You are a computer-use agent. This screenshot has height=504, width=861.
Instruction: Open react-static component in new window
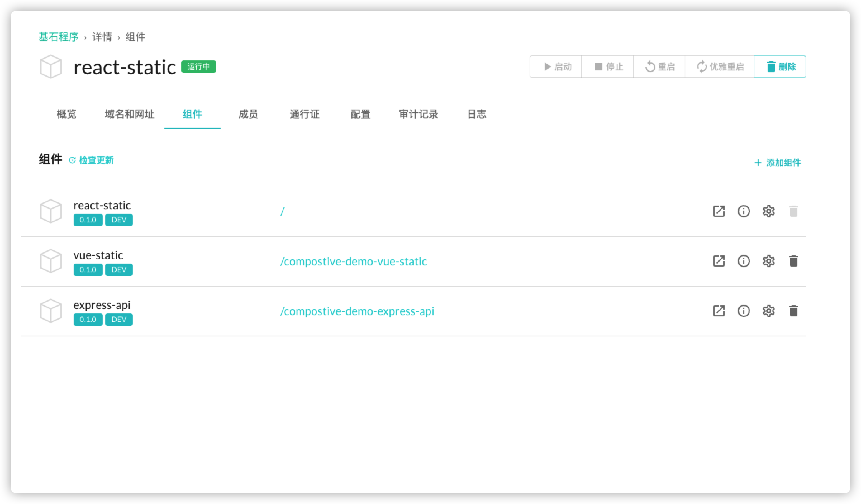click(719, 211)
